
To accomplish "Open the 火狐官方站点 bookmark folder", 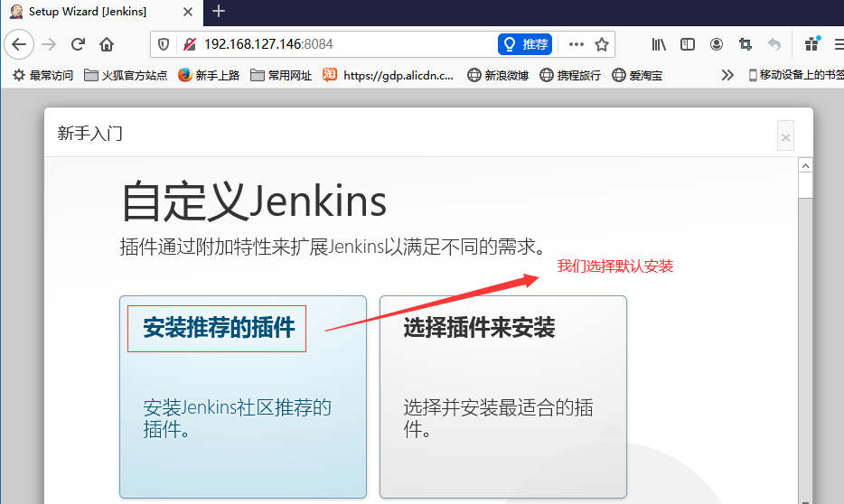I will [126, 75].
